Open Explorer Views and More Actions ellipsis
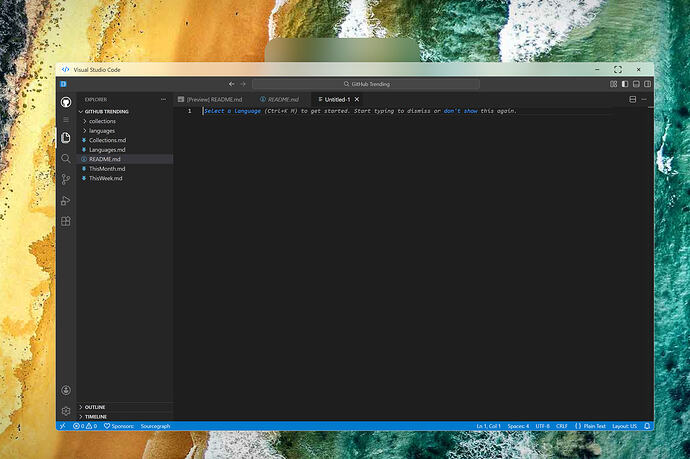Image resolution: width=690 pixels, height=459 pixels. [164, 99]
